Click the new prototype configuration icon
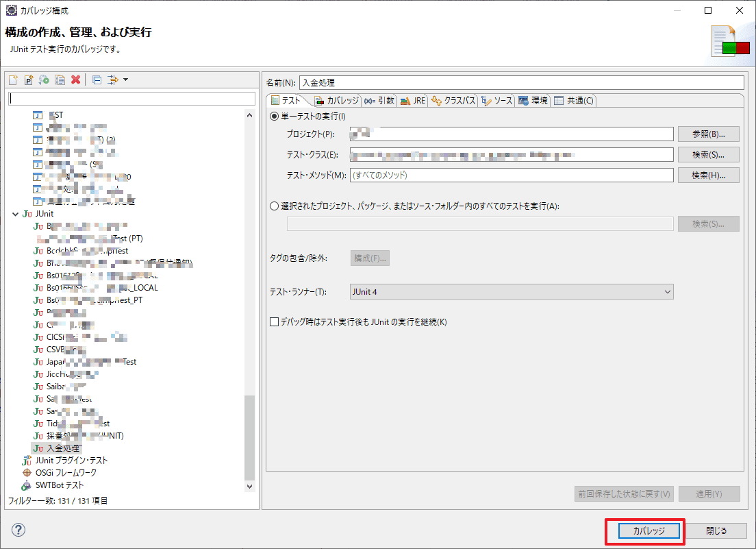 (x=29, y=80)
